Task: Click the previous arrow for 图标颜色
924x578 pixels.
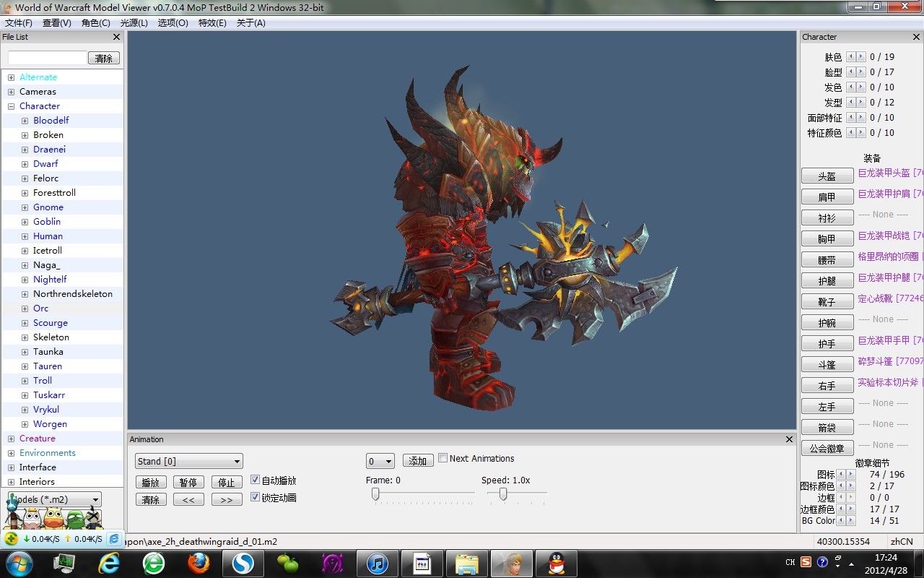Action: pos(842,486)
